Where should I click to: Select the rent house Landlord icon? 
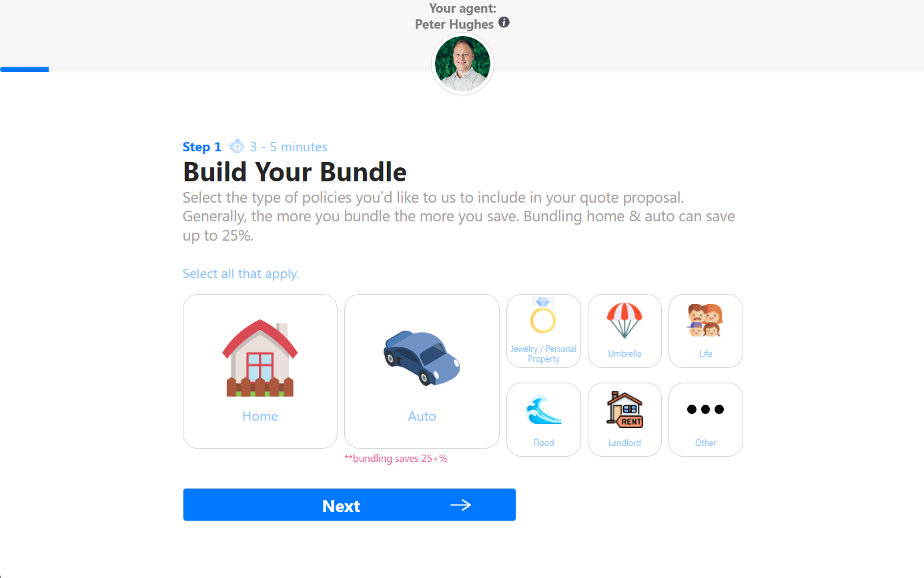click(x=624, y=409)
